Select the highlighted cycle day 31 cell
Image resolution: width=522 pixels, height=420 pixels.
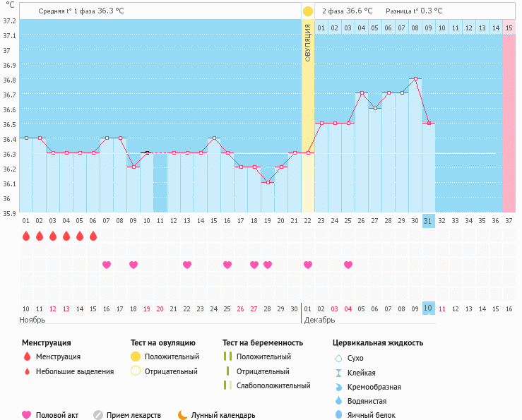click(x=428, y=221)
